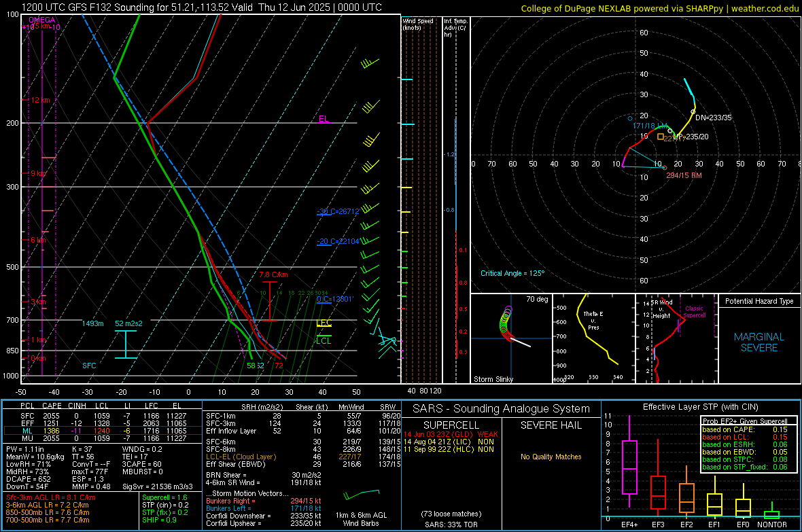Click the SFC parcel row in CAPE table

pyautogui.click(x=103, y=416)
